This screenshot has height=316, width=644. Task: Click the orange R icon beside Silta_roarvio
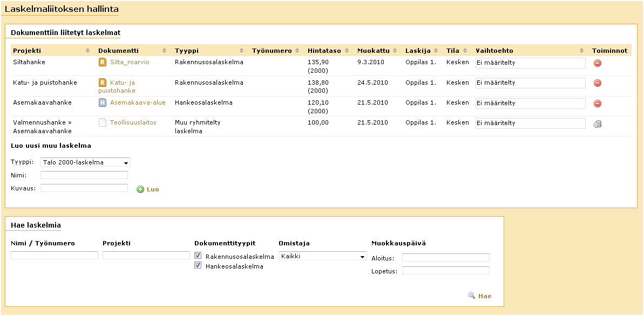(x=103, y=63)
